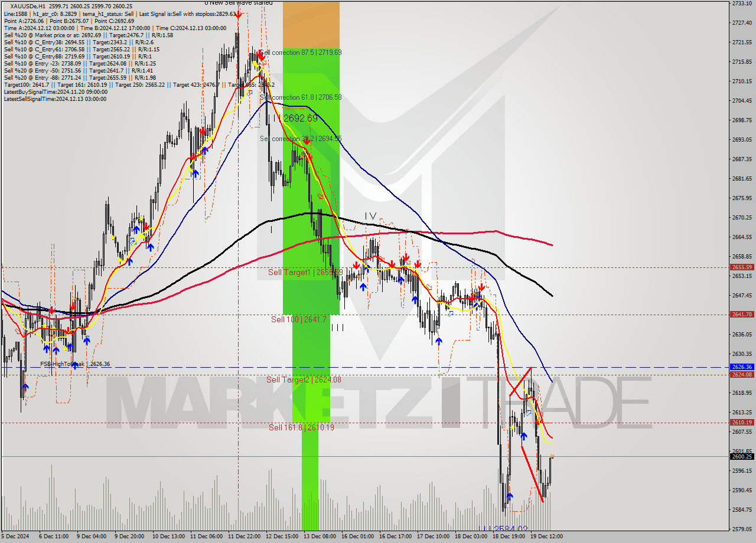Click the 'Sell %10 @ C_Entry88: 2719.69' row
This screenshot has height=543, width=756.
[x=77, y=57]
